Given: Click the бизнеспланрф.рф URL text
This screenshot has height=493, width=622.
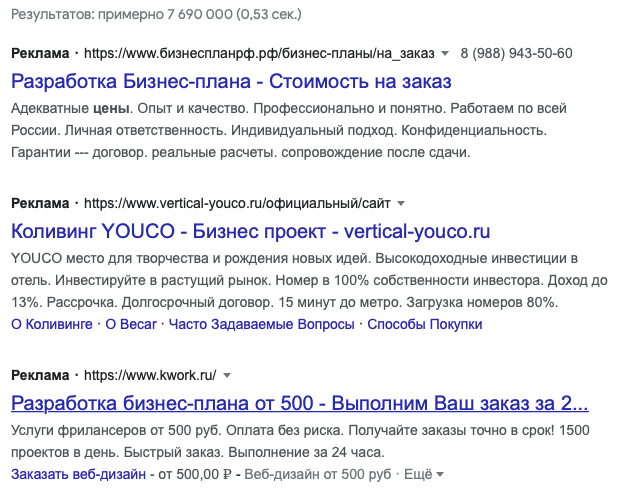Looking at the screenshot, I should [259, 53].
